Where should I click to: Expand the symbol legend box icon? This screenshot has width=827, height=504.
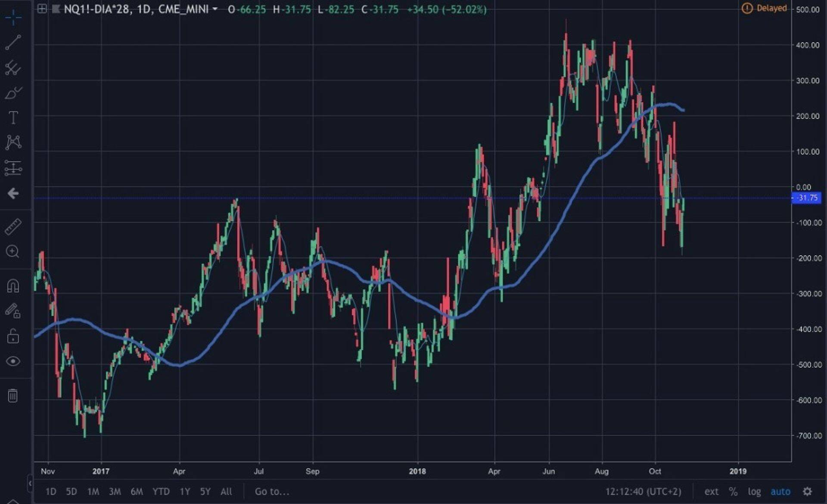click(x=42, y=9)
